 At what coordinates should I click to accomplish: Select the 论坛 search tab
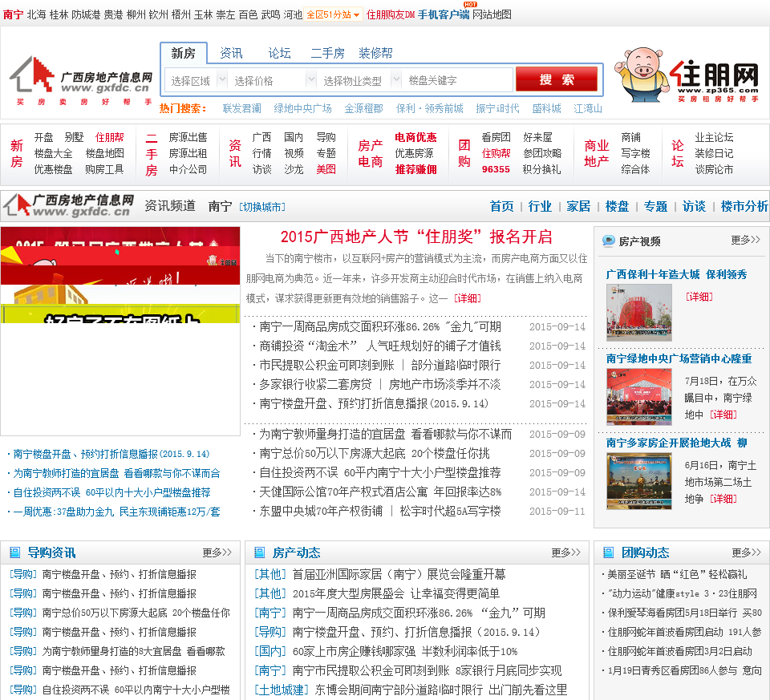click(x=279, y=53)
